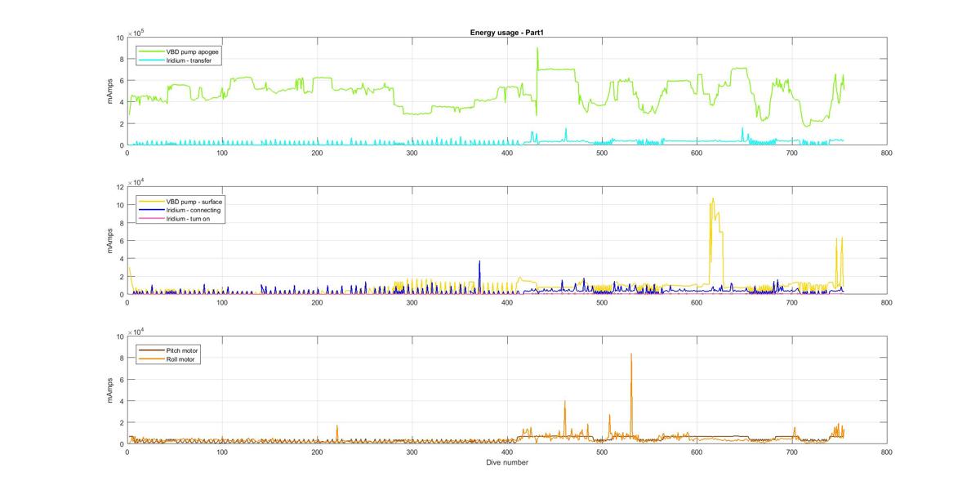The image size is (980, 499).
Task: Click the "mAmps" y-axis label of the top plot
Action: 110,91
